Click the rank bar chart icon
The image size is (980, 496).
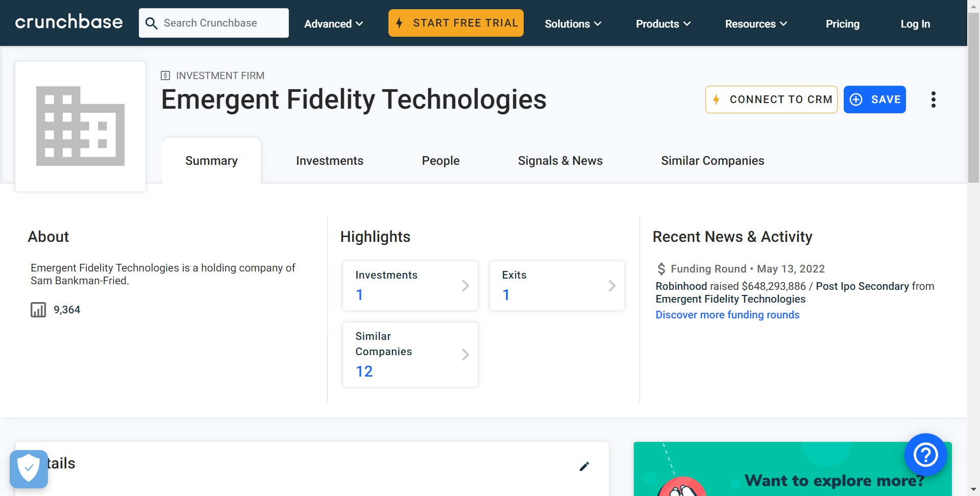click(38, 310)
